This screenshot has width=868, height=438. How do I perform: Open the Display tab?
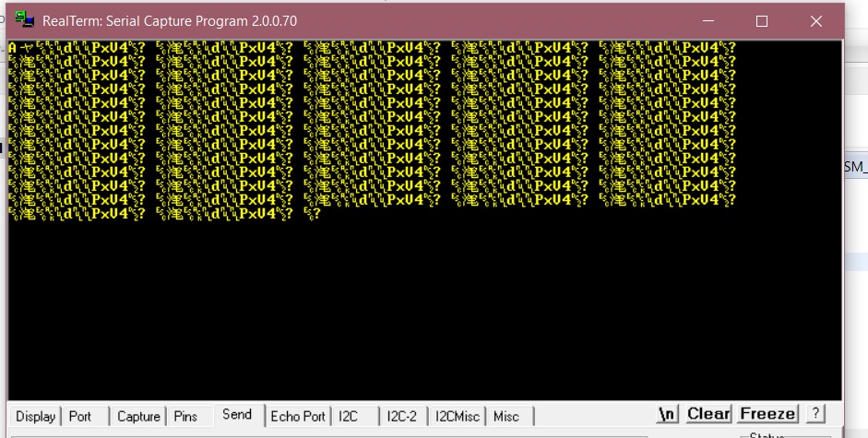[x=35, y=417]
